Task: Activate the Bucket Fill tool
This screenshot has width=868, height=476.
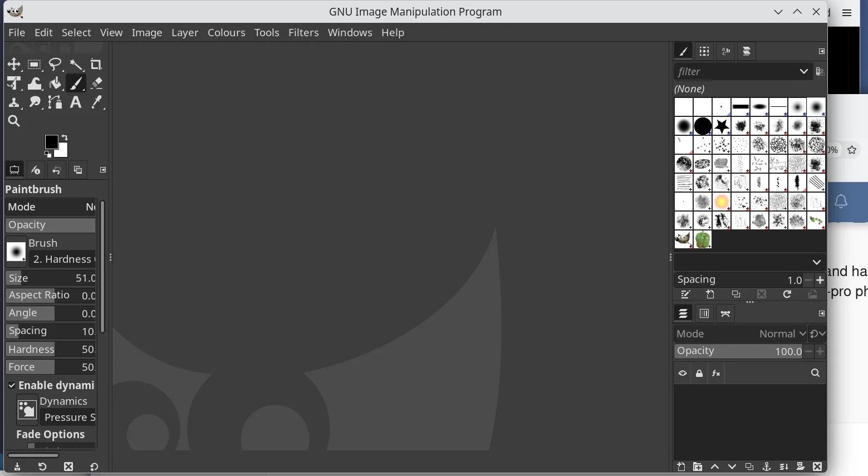Action: pos(55,84)
